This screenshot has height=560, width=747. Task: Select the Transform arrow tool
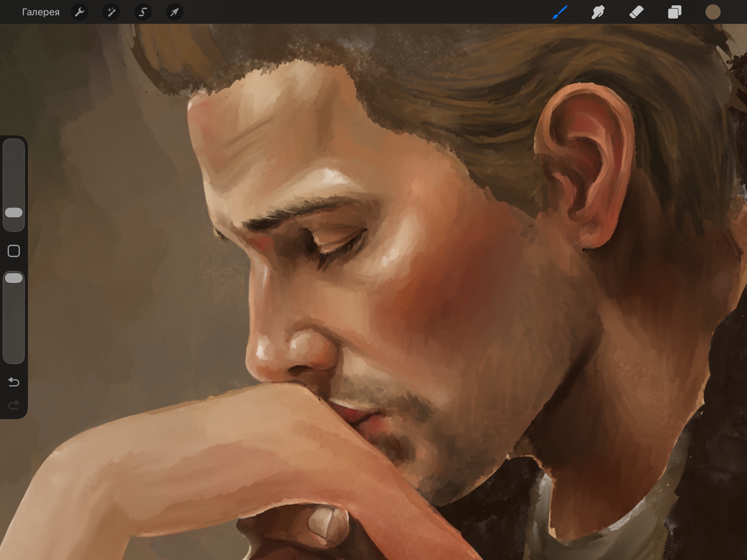pyautogui.click(x=175, y=12)
